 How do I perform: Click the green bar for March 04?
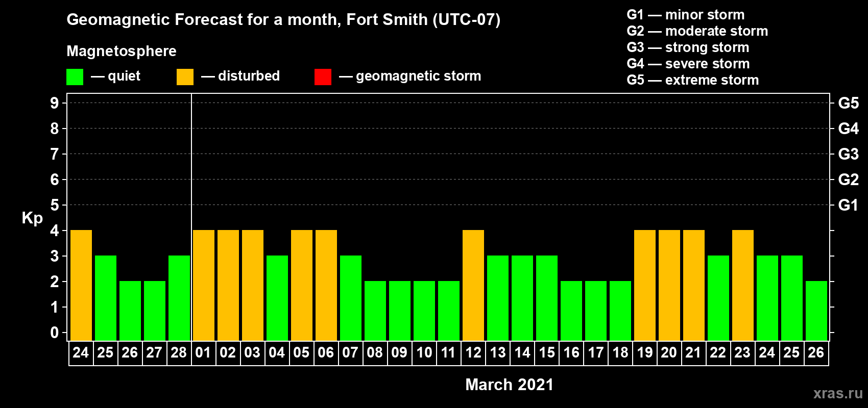pyautogui.click(x=277, y=298)
